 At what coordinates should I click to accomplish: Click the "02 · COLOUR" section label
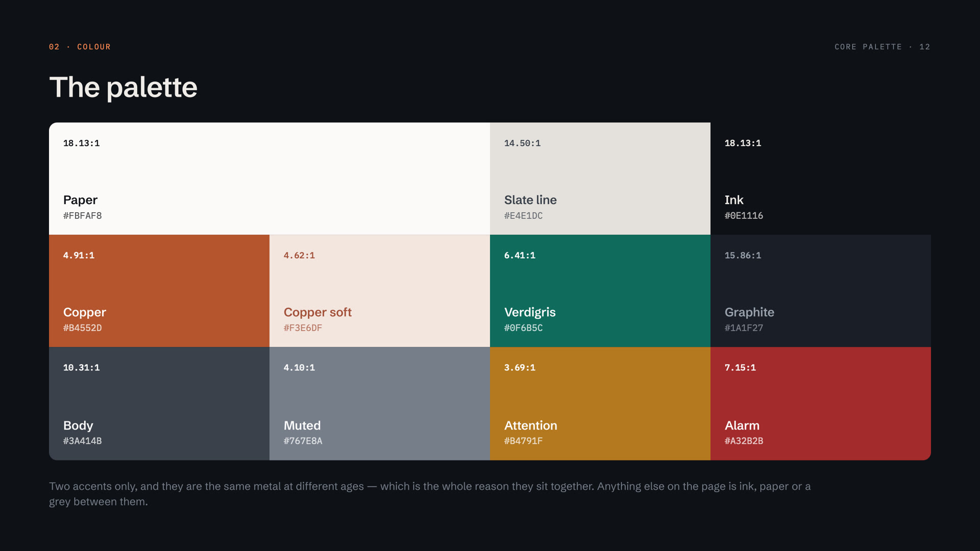(x=80, y=47)
